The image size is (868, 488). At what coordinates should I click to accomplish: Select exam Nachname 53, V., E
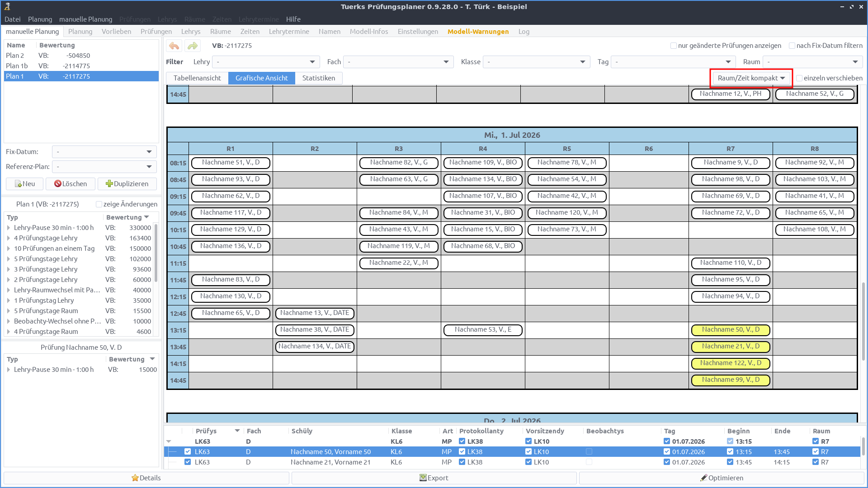point(483,330)
